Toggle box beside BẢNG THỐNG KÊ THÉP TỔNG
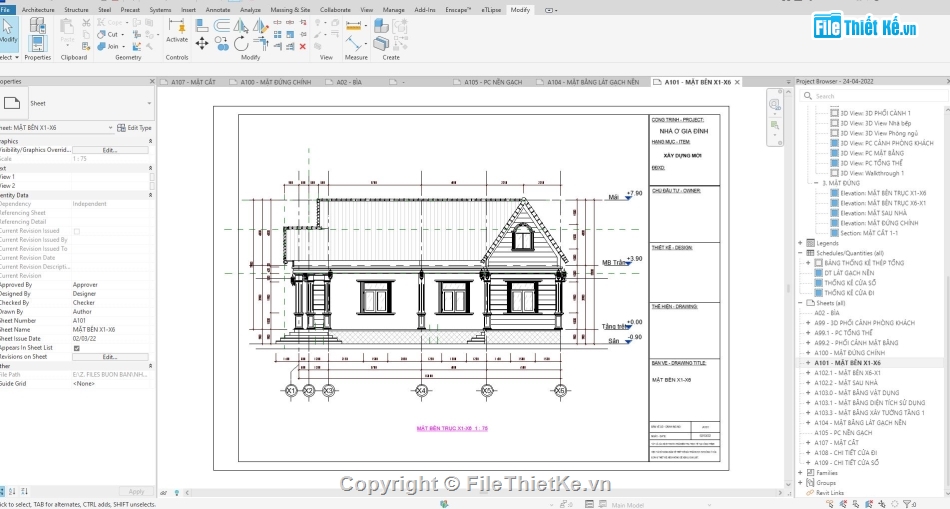The width and height of the screenshot is (950, 509). 819,263
